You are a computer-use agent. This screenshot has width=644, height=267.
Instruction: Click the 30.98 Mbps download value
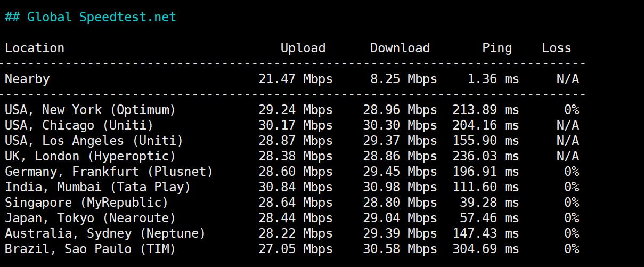[x=400, y=187]
